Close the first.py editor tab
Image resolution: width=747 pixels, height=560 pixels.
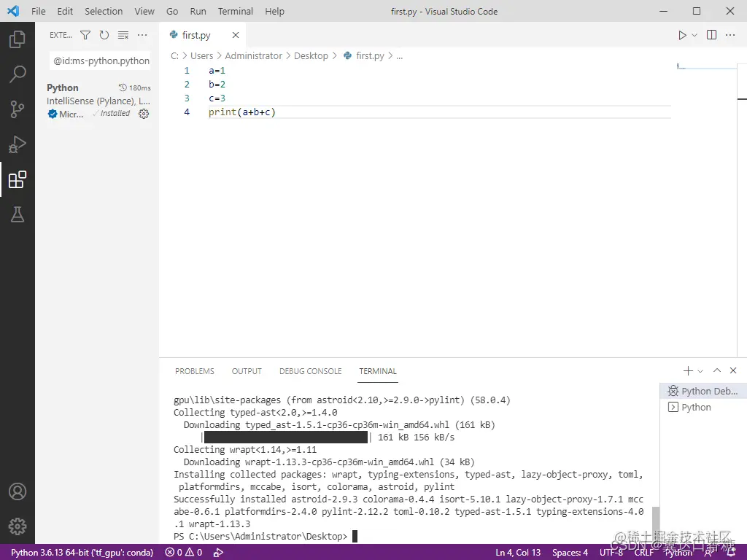pos(236,35)
